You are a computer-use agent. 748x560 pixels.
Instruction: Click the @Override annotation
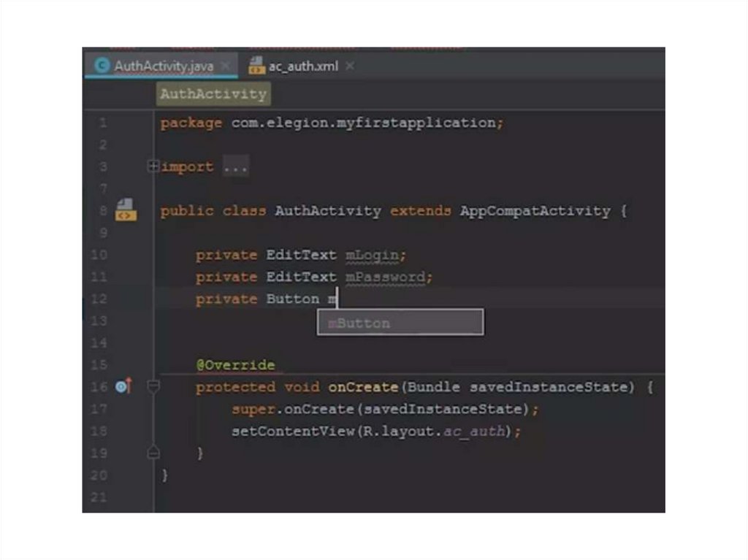[235, 364]
